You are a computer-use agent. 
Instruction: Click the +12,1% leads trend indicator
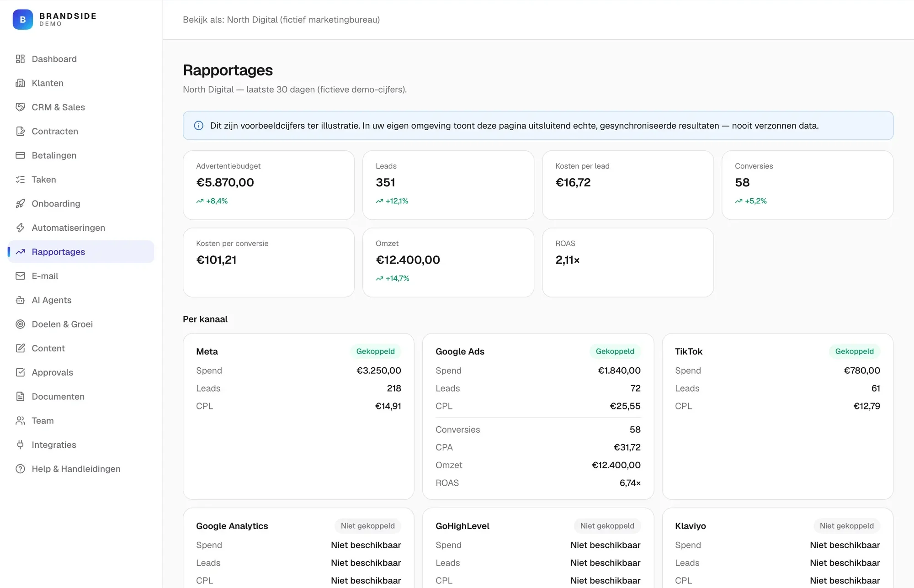coord(392,201)
